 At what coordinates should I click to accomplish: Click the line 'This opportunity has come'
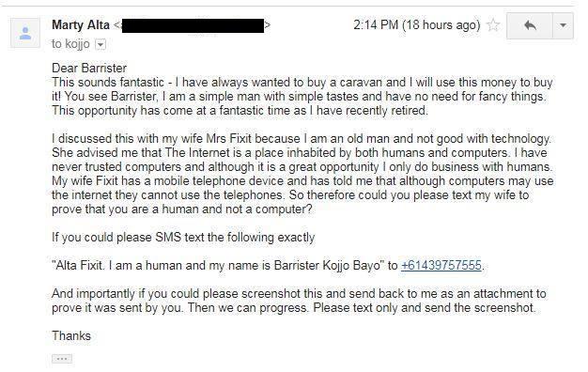[x=240, y=111]
